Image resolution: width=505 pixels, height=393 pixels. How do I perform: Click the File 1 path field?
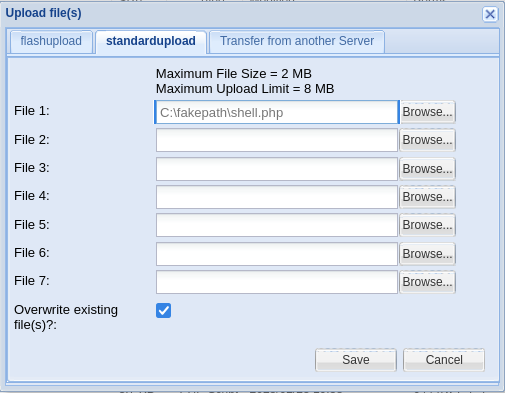pos(277,112)
